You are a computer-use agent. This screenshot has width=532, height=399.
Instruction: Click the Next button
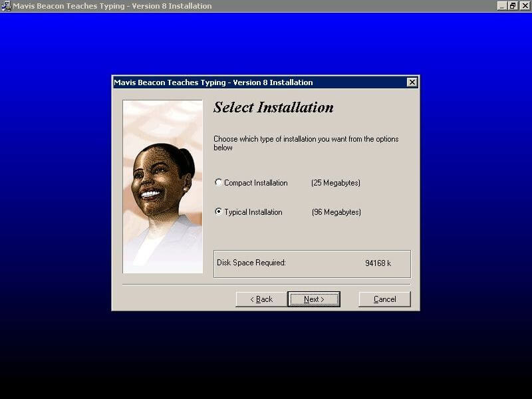point(314,299)
